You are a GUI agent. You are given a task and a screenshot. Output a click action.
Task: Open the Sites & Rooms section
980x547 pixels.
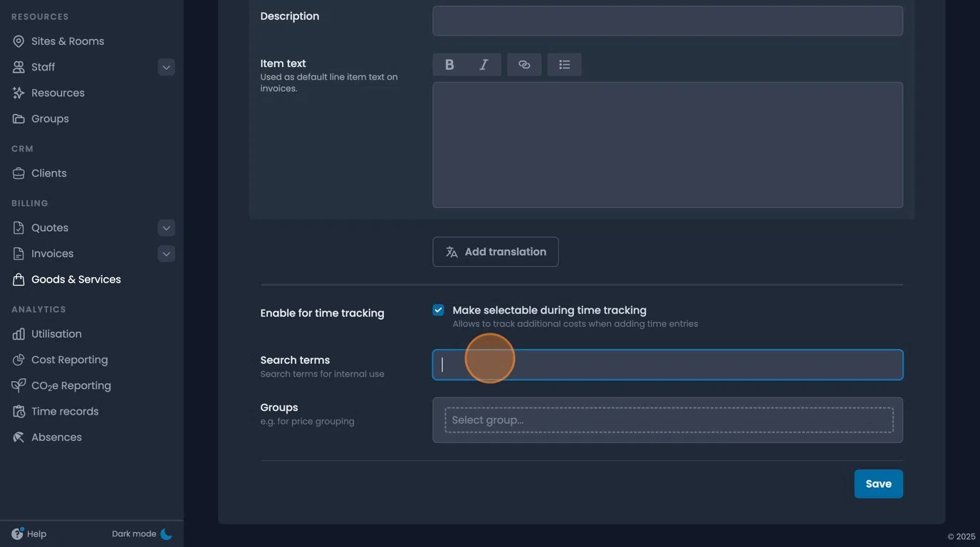68,41
